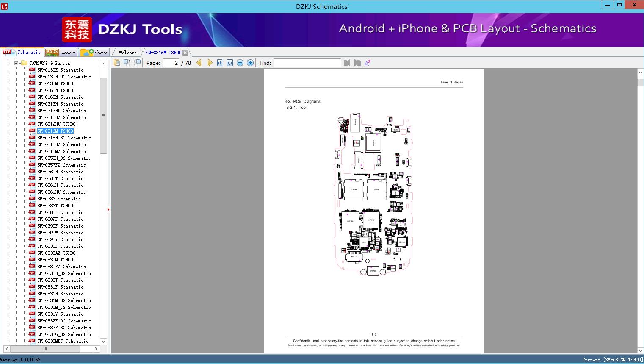Open SM-G361HU Schematic file
The height and width of the screenshot is (364, 644).
point(61,192)
